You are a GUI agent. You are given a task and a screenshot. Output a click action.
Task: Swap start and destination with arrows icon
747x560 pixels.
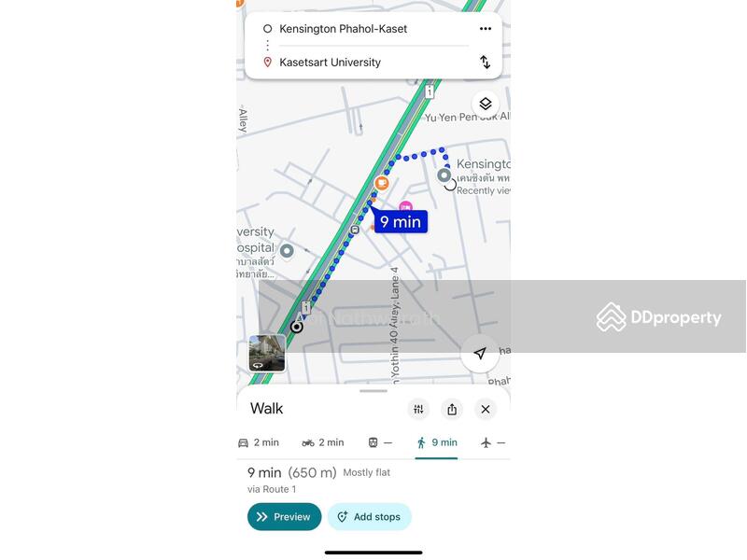point(485,62)
